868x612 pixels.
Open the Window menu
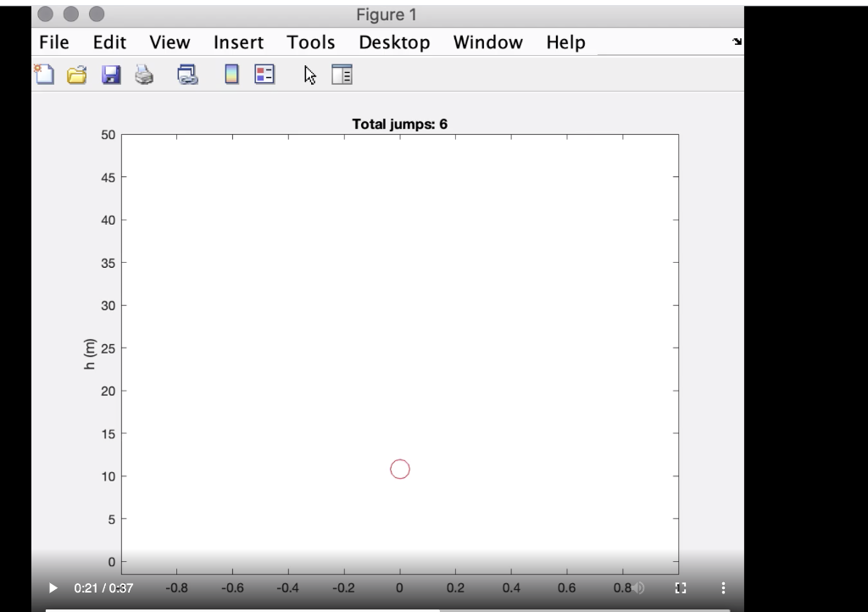[x=487, y=42]
